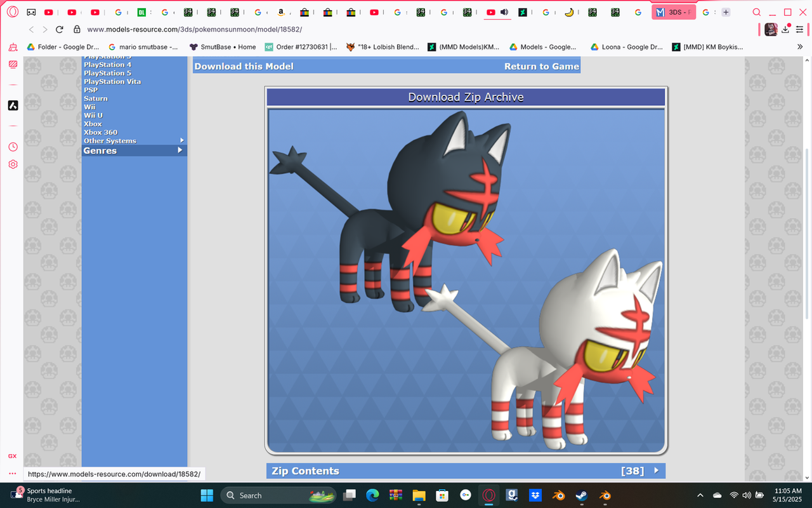Viewport: 812px width, 508px height.
Task: Switch to the banana icon tab
Action: (569, 12)
